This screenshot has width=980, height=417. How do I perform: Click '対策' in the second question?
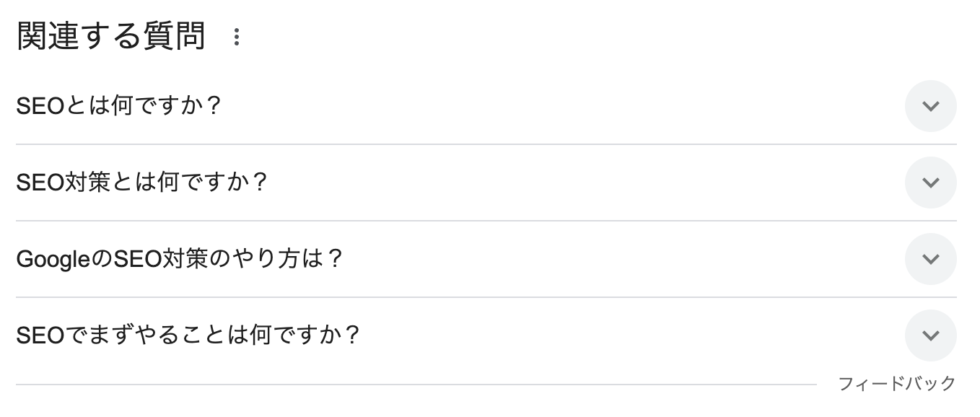click(88, 183)
